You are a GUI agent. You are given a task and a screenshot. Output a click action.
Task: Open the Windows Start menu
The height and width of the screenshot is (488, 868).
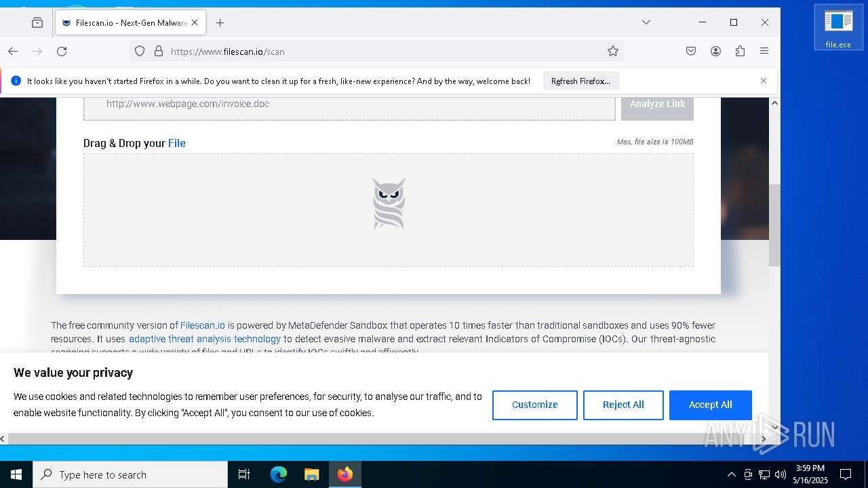pos(16,474)
